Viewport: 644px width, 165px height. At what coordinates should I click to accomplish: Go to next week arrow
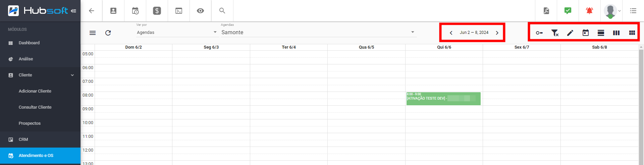(497, 33)
